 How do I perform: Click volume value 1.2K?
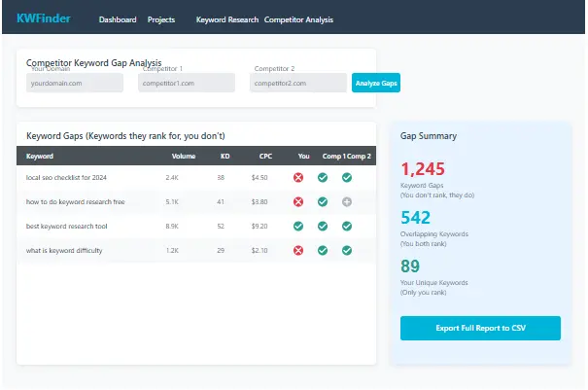pos(172,250)
